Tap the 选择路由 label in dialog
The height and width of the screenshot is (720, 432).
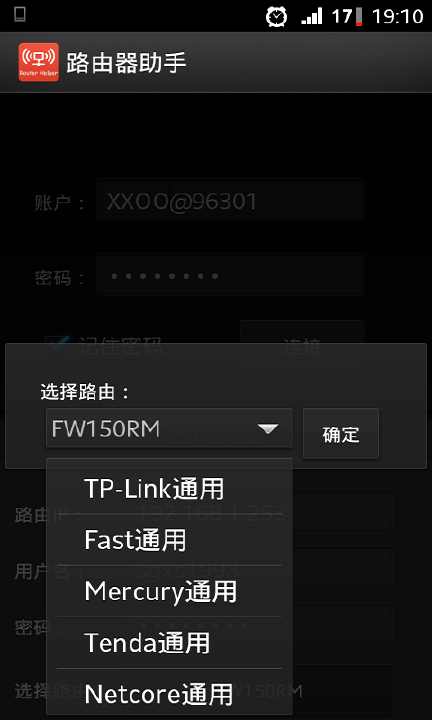[x=86, y=392]
